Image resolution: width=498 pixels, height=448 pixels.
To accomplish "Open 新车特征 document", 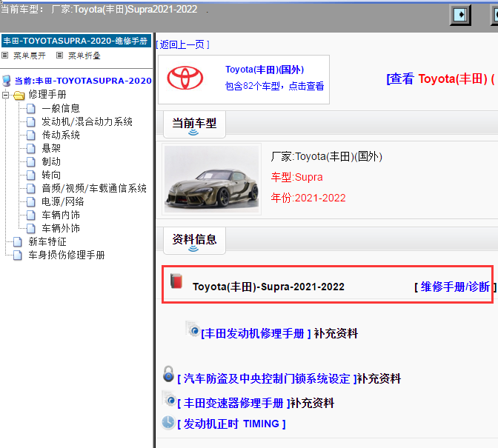I will pos(47,241).
